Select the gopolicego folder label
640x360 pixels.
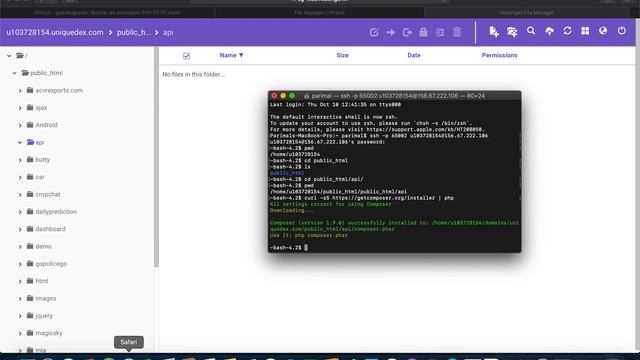[x=51, y=264]
